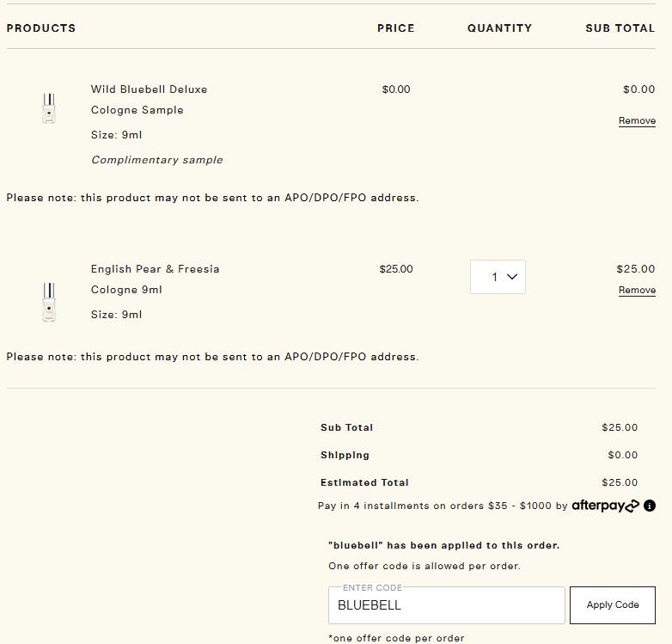The image size is (672, 644).
Task: Click the Sub Total column header
Action: click(x=620, y=28)
